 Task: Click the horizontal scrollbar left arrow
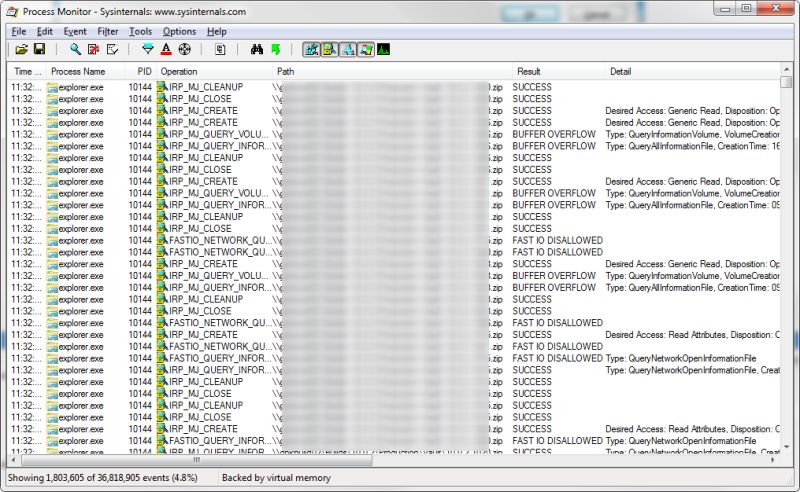click(14, 460)
